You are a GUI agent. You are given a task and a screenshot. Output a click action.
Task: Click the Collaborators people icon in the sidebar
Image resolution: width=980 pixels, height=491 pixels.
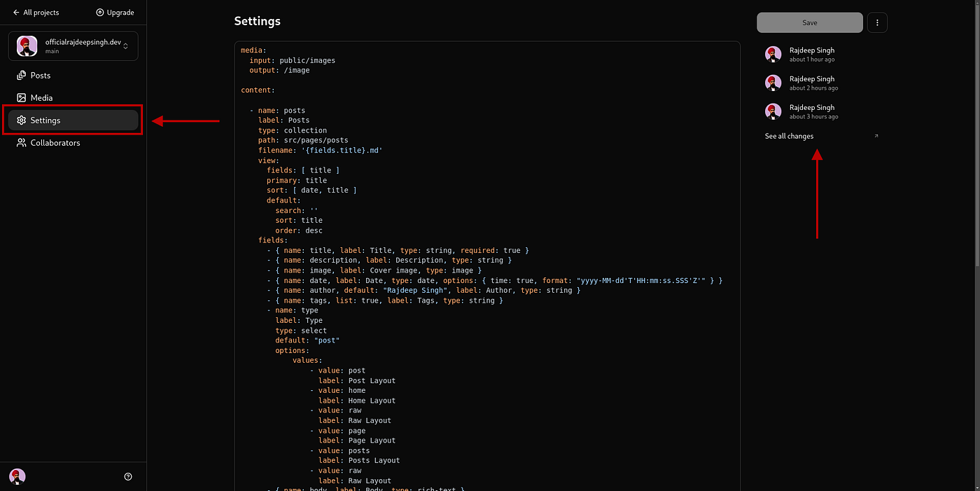pyautogui.click(x=22, y=143)
